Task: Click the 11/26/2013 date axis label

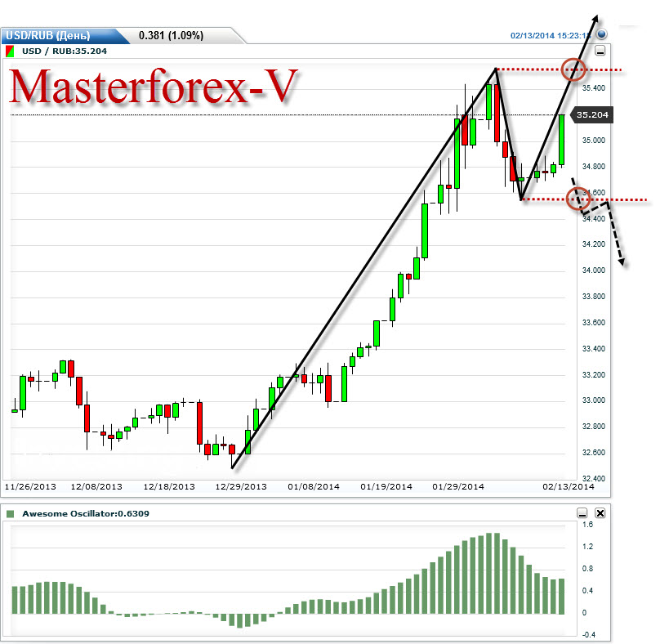Action: tap(30, 487)
